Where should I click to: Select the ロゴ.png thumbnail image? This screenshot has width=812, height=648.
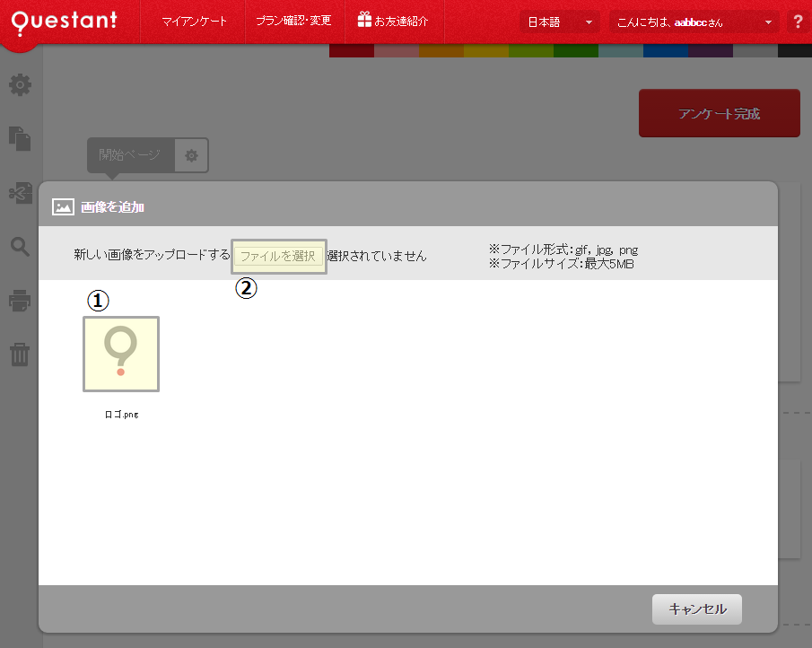click(121, 355)
